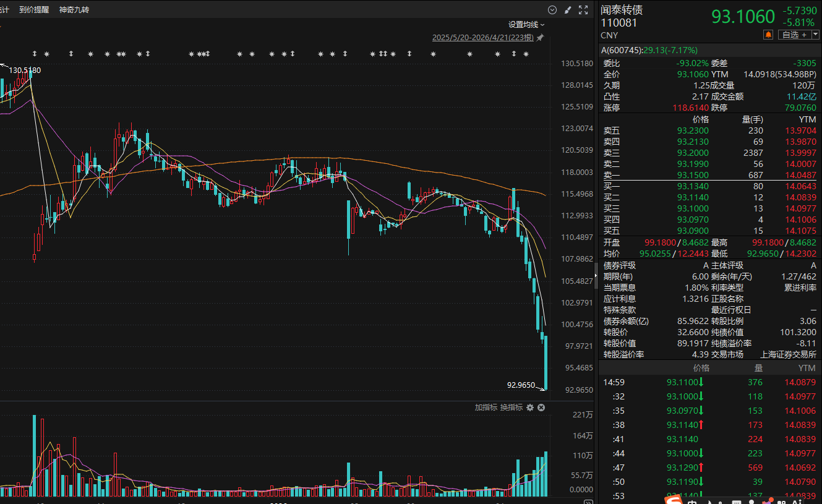Screen dimensions: 822x504
Task: Click the large last price 93.1060
Action: 743,16
